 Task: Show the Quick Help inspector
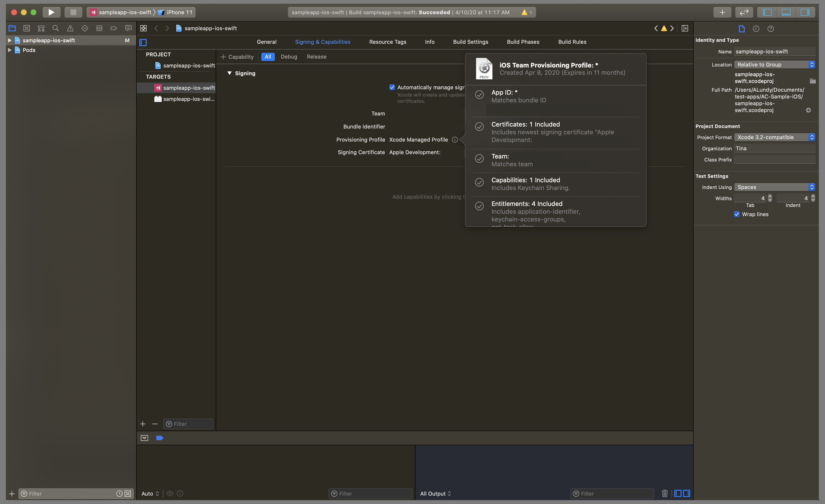pos(770,29)
